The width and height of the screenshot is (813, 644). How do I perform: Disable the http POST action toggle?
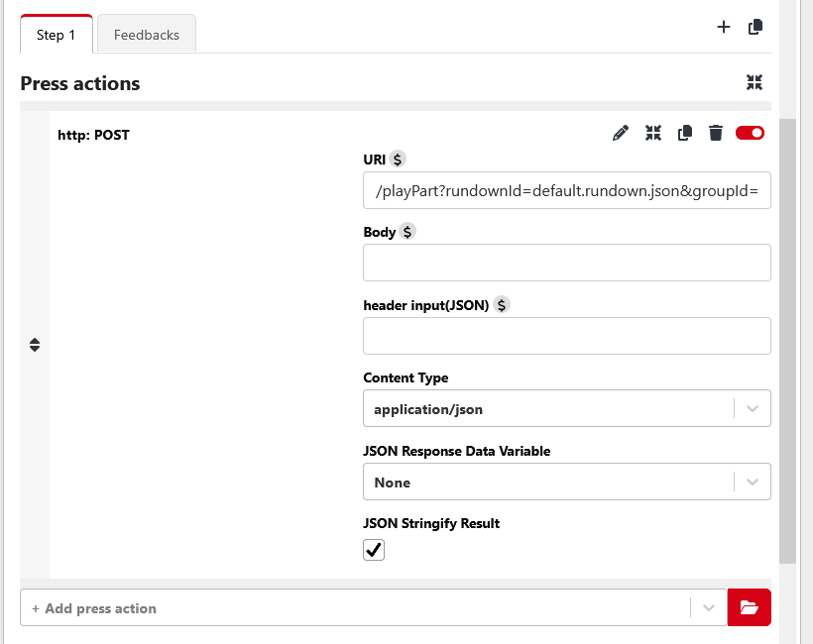[750, 133]
